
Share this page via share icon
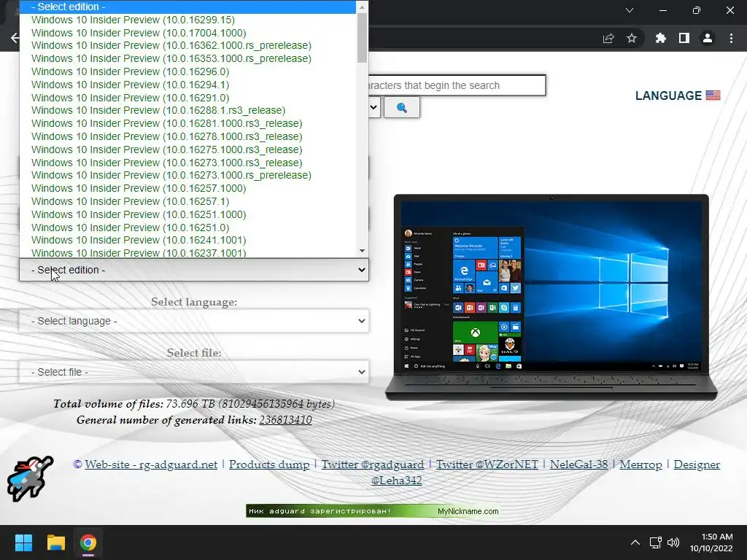tap(608, 39)
